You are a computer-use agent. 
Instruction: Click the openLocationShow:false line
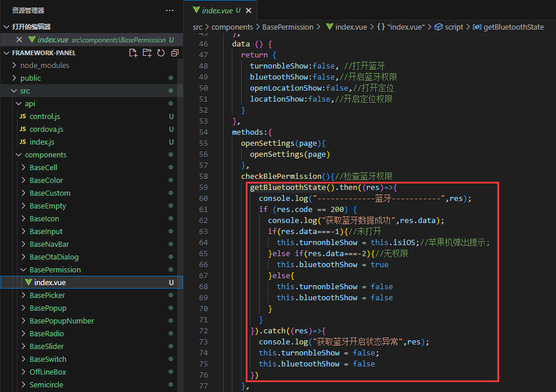coord(322,88)
